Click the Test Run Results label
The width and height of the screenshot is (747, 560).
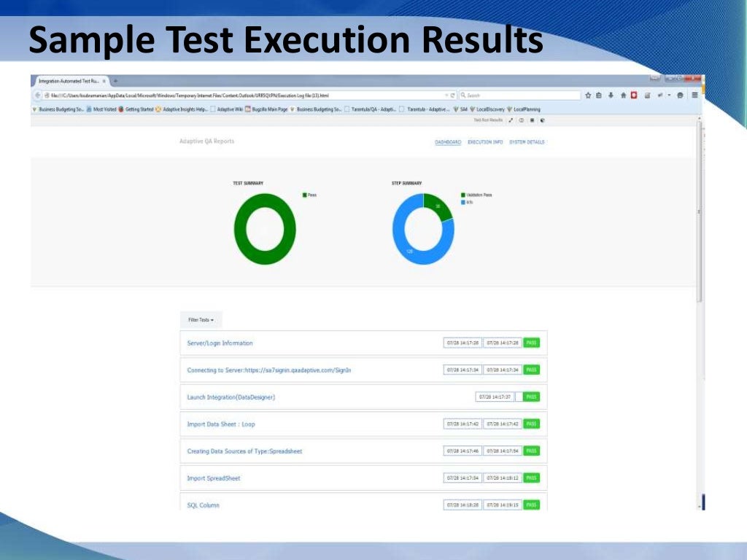coord(488,120)
